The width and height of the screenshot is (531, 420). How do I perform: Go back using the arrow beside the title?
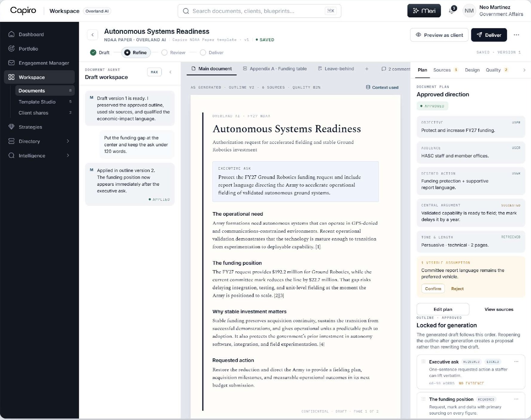pyautogui.click(x=92, y=35)
